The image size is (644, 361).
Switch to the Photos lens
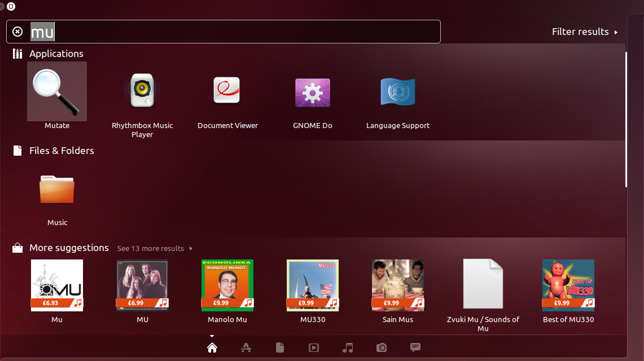(382, 348)
